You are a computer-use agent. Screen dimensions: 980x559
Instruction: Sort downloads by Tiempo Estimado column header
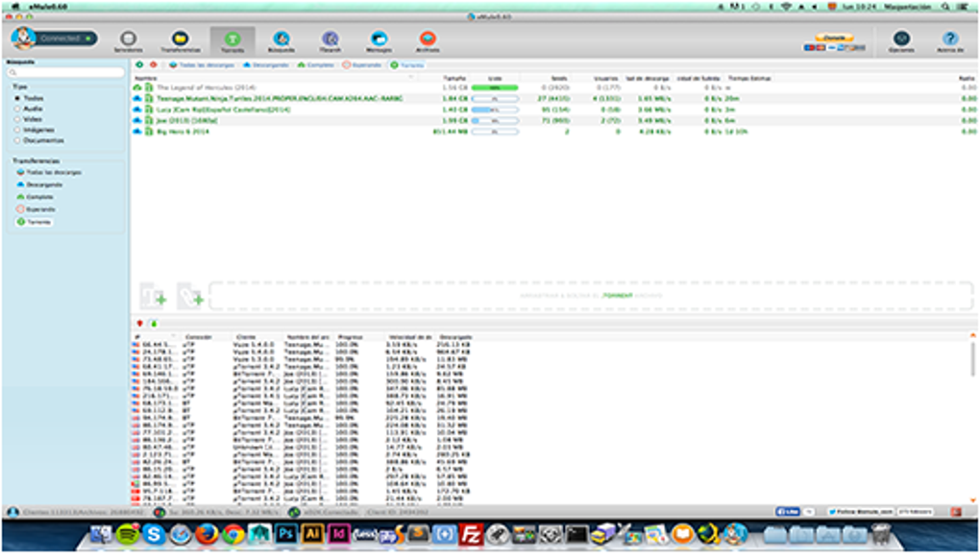[x=749, y=78]
